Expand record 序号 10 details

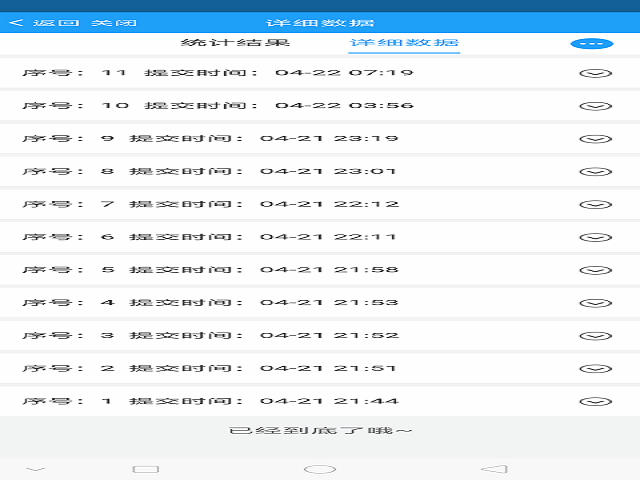pyautogui.click(x=595, y=106)
